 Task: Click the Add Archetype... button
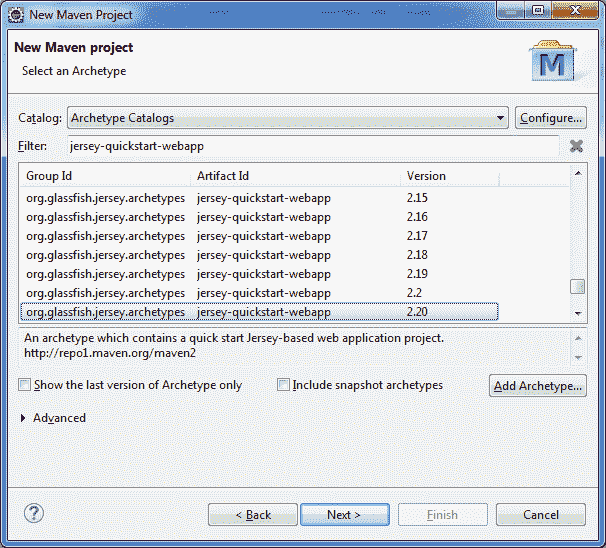(538, 386)
